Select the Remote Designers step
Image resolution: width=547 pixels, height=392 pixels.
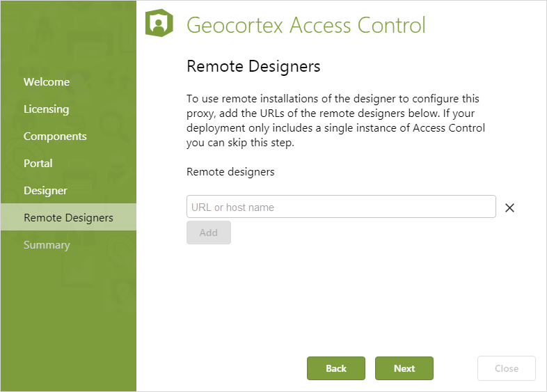click(x=68, y=217)
